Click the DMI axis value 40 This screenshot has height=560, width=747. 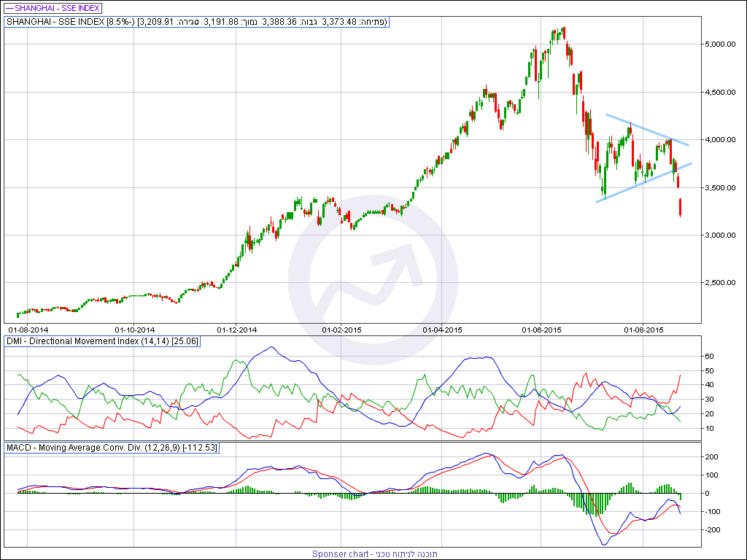click(709, 385)
